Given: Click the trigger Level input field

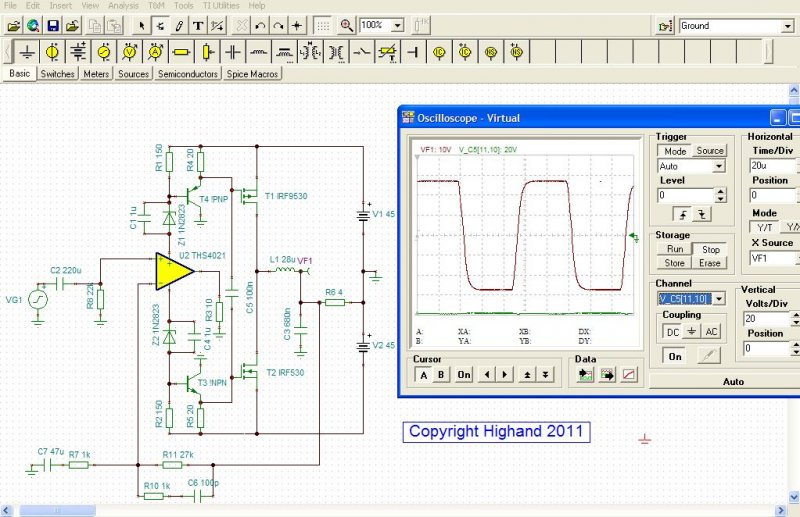Looking at the screenshot, I should (686, 195).
